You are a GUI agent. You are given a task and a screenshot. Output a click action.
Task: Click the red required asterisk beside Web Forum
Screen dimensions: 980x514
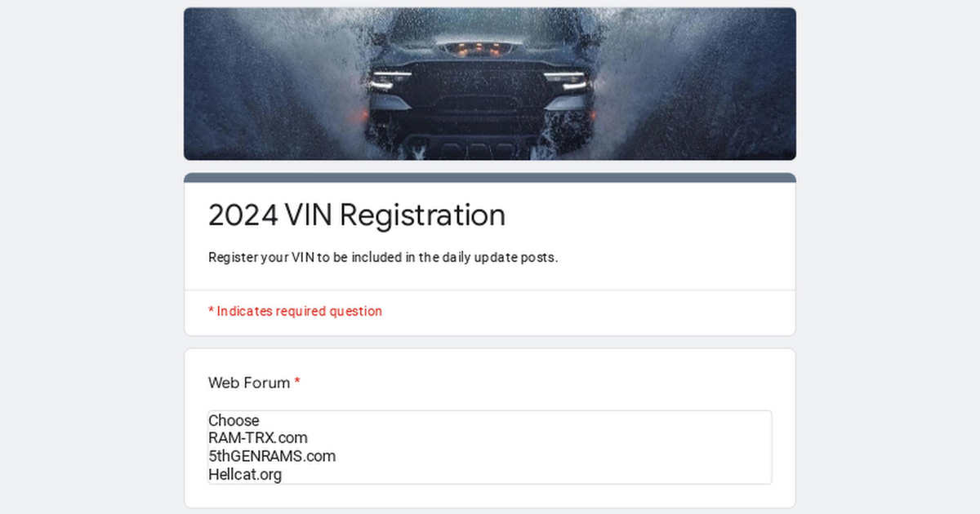tap(297, 383)
